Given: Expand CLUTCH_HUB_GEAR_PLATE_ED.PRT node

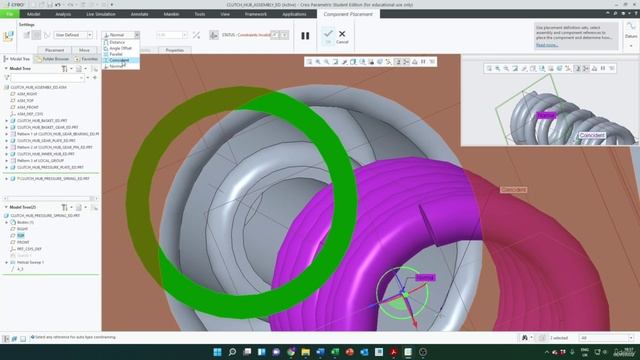Looking at the screenshot, I should (x=6, y=140).
